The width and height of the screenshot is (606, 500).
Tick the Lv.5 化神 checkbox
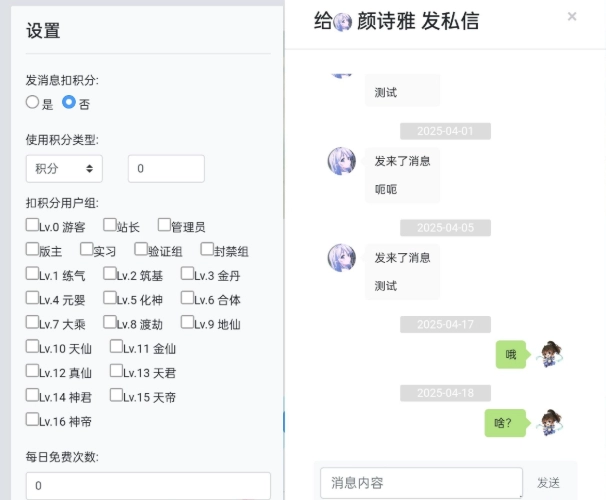(x=110, y=298)
